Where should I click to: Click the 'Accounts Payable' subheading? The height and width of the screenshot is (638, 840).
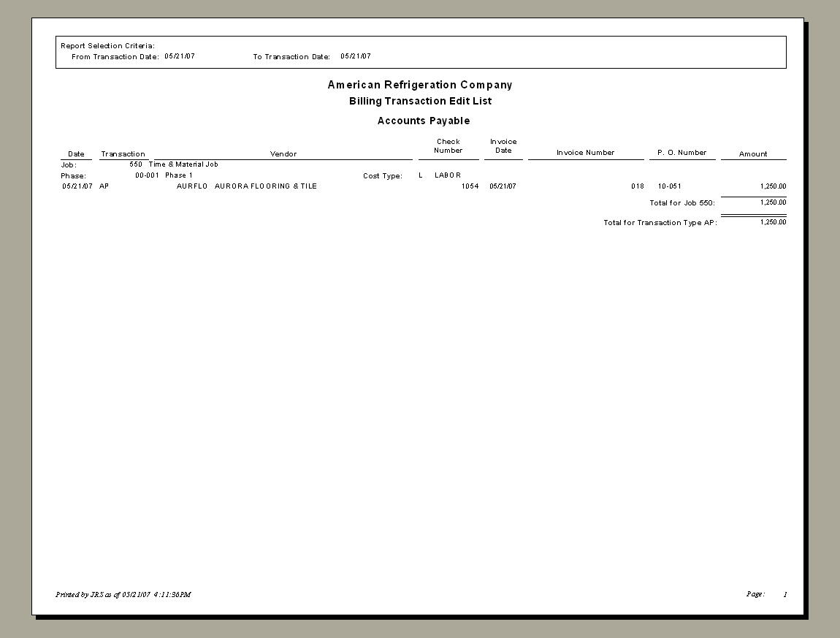click(424, 121)
